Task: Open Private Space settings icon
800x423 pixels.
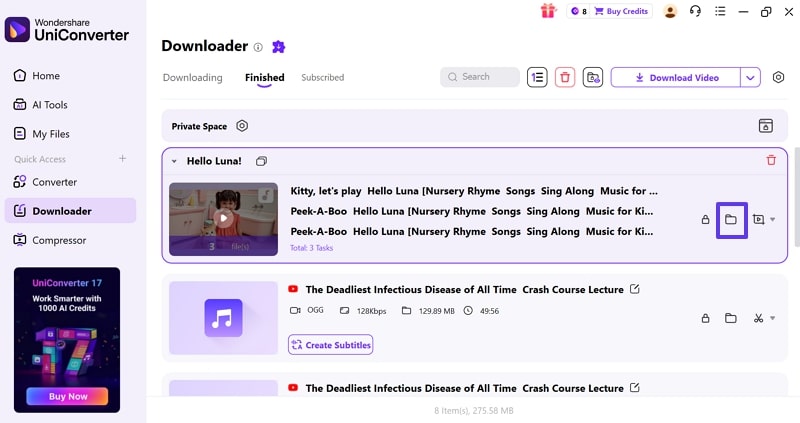Action: click(242, 126)
